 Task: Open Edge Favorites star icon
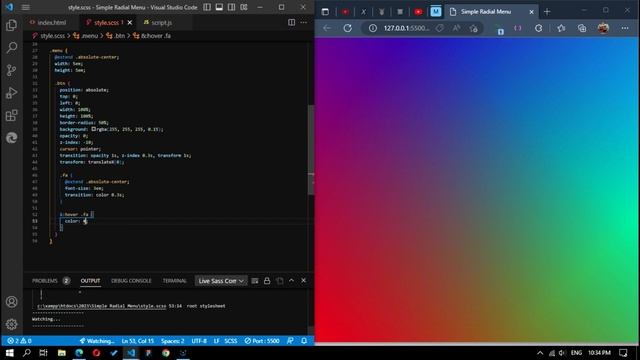pos(561,28)
